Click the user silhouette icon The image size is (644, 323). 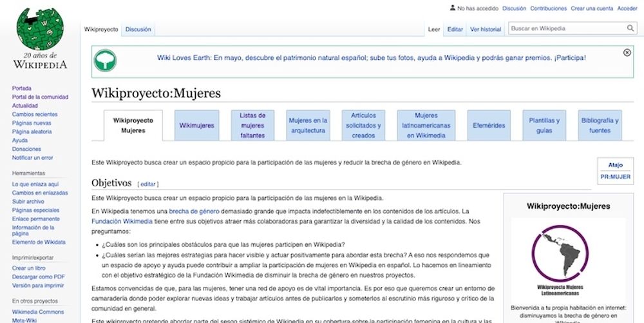453,8
